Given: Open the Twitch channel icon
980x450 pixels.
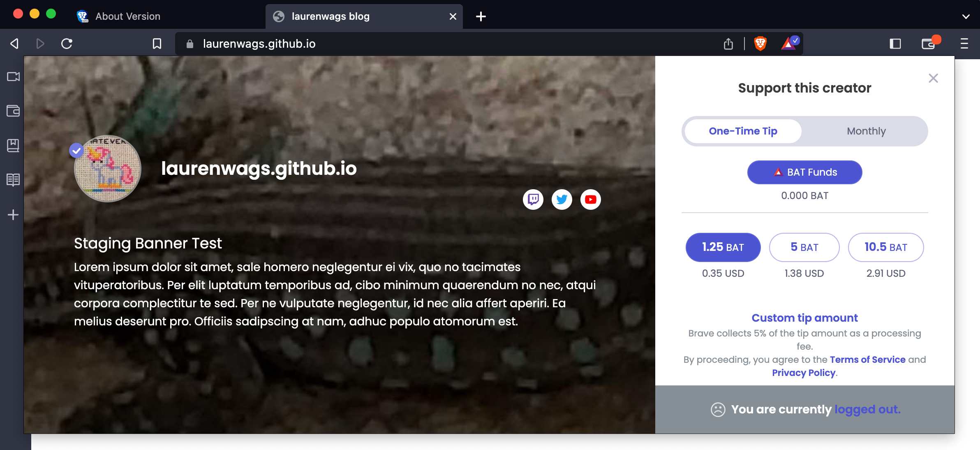Looking at the screenshot, I should [533, 199].
